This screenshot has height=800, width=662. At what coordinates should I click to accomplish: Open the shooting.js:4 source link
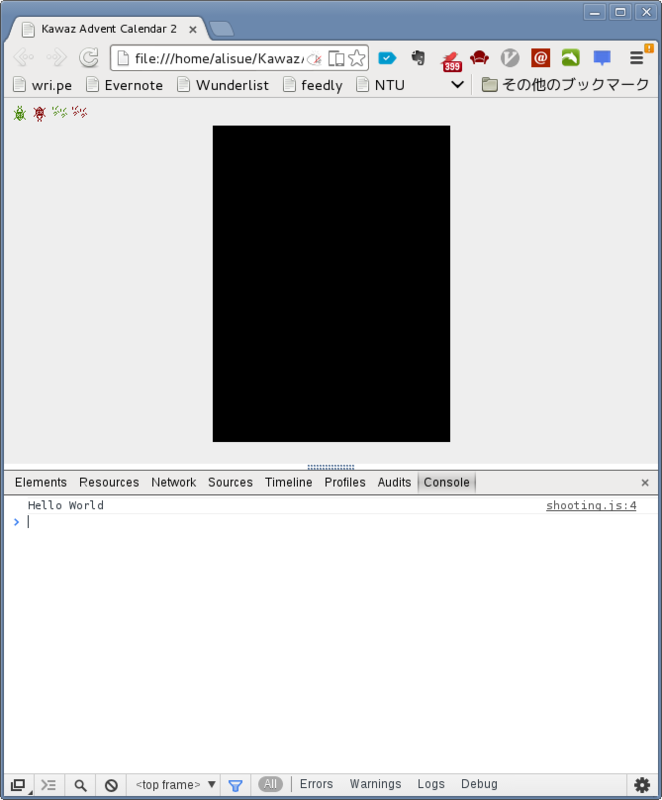point(591,506)
